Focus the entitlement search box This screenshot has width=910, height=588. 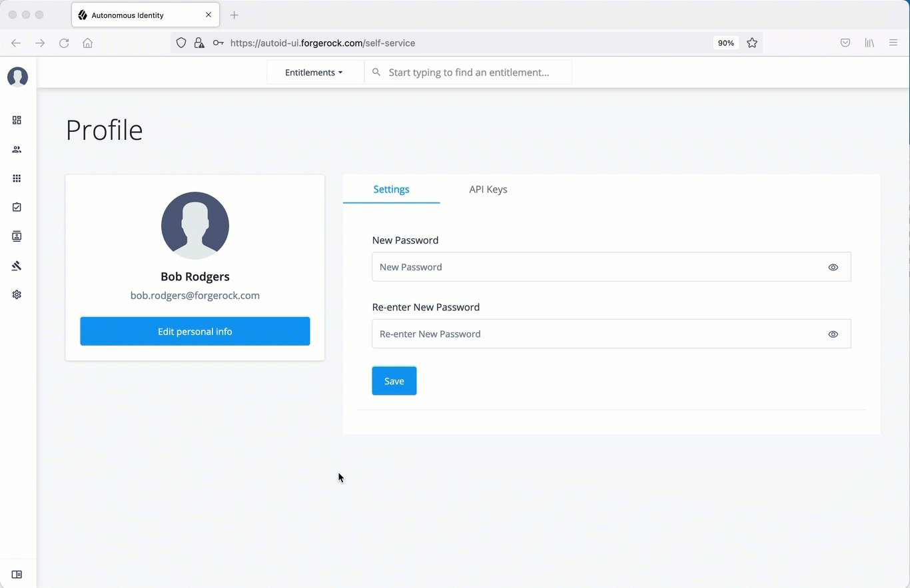[473, 73]
